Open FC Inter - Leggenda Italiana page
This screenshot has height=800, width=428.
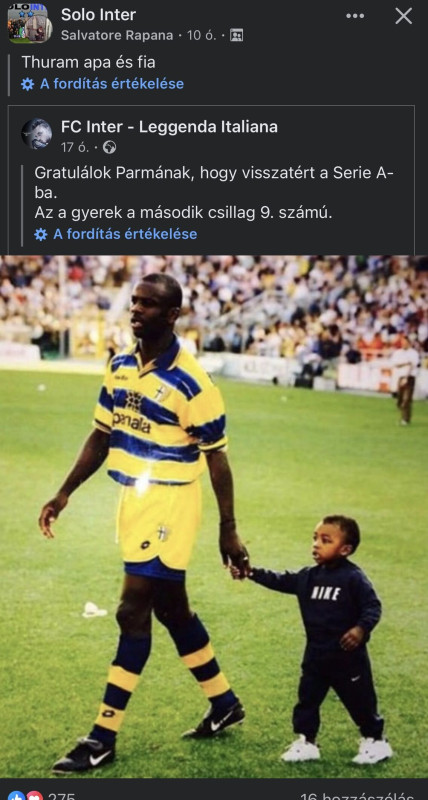click(x=169, y=127)
